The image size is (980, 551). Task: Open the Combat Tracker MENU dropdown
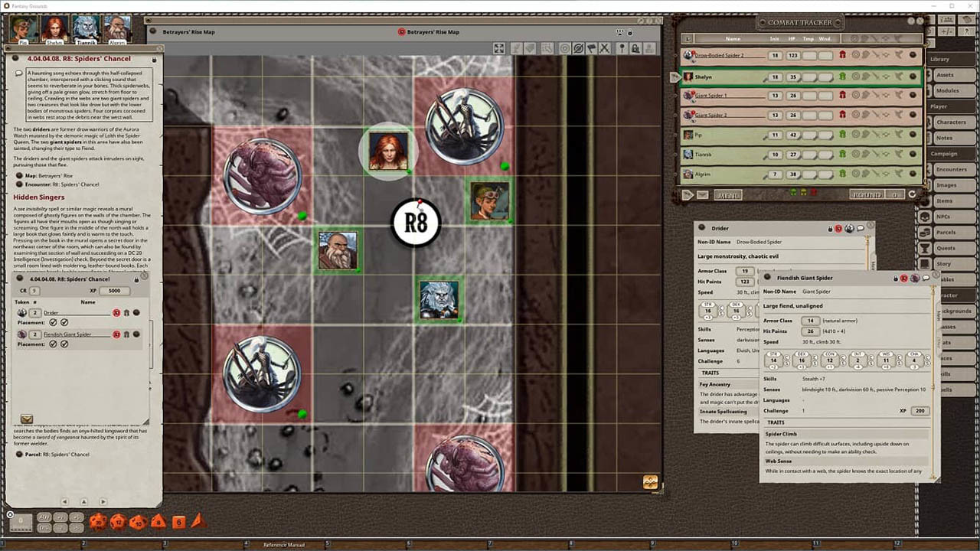coord(727,195)
